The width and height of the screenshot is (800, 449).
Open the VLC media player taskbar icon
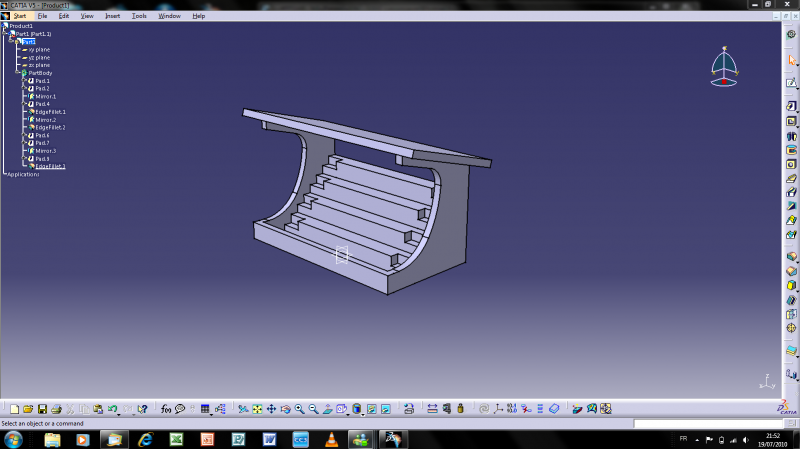pyautogui.click(x=330, y=439)
